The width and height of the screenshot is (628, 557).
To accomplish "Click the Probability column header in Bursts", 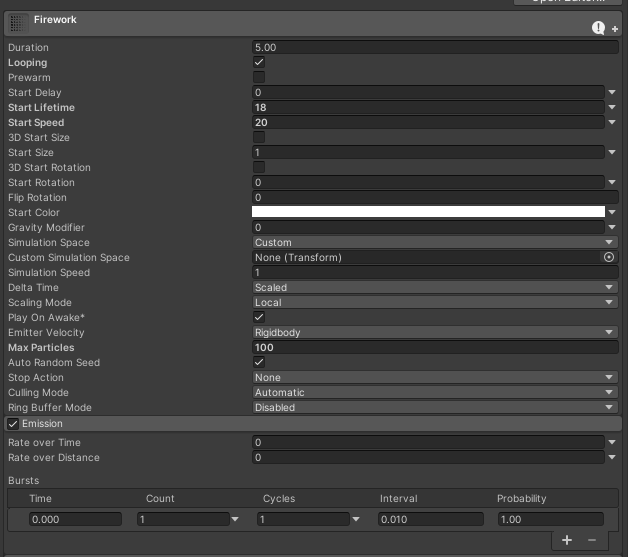I will pos(521,498).
